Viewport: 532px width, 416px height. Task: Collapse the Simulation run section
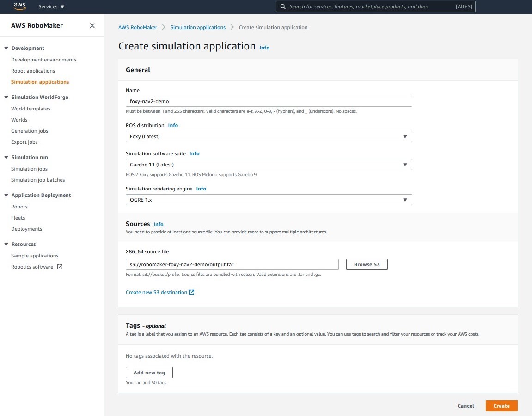(x=6, y=157)
